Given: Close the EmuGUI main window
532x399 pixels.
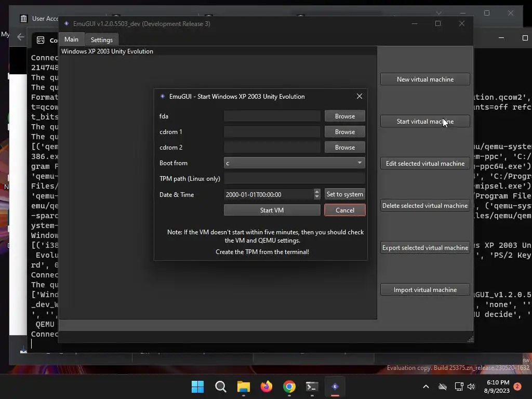Looking at the screenshot, I should [461, 23].
